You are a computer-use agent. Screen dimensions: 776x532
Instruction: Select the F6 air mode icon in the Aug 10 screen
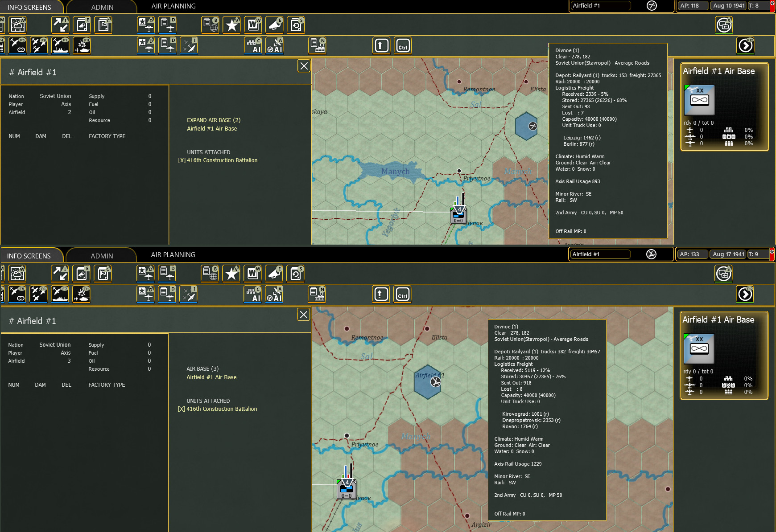tap(39, 45)
